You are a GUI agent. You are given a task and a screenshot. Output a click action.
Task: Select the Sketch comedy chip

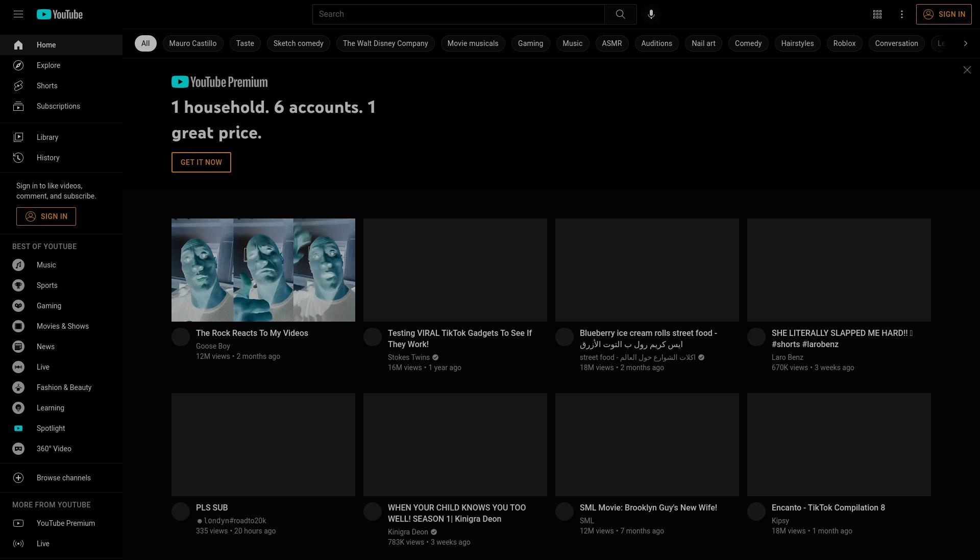(x=299, y=43)
